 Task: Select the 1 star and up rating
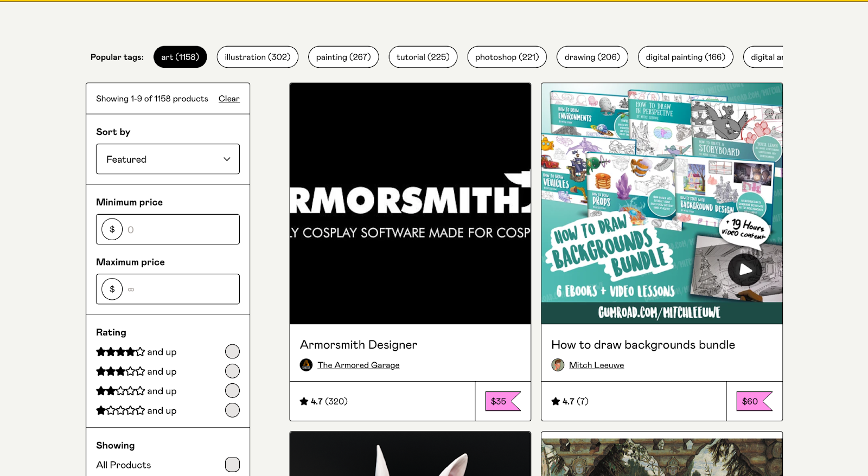(232, 410)
